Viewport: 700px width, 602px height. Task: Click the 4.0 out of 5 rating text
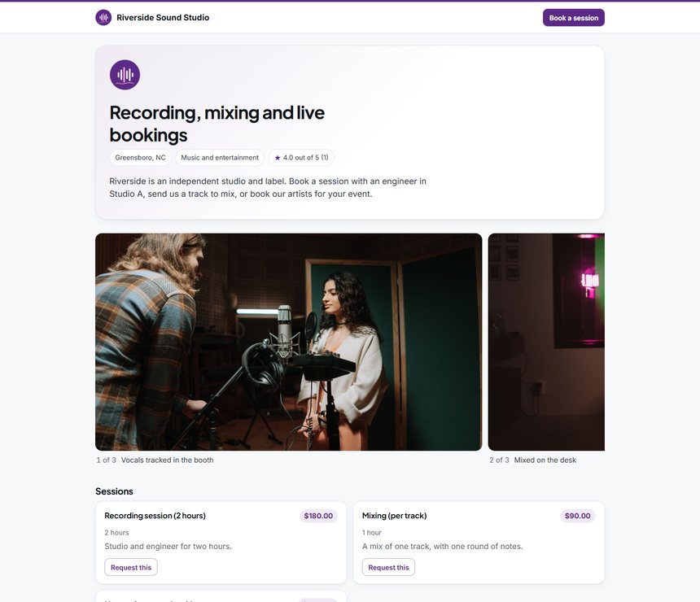click(305, 158)
